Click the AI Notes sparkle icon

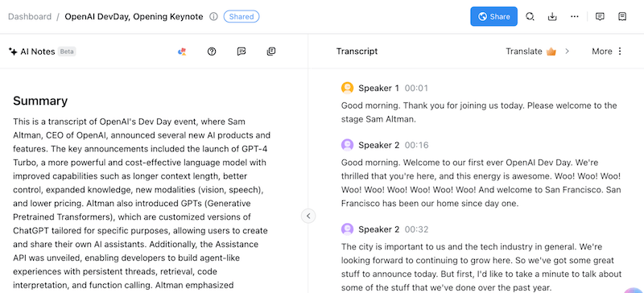13,52
